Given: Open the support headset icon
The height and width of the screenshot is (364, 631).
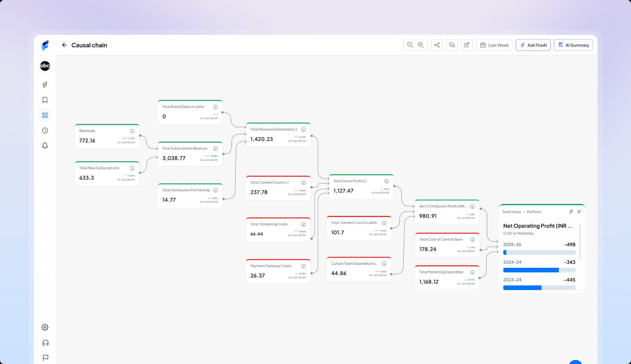Looking at the screenshot, I should tap(45, 343).
